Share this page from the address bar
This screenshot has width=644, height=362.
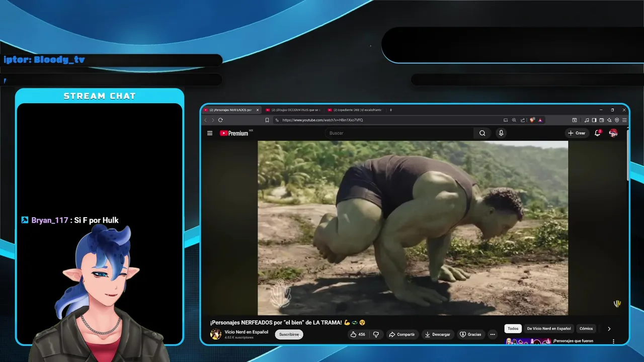tap(523, 120)
